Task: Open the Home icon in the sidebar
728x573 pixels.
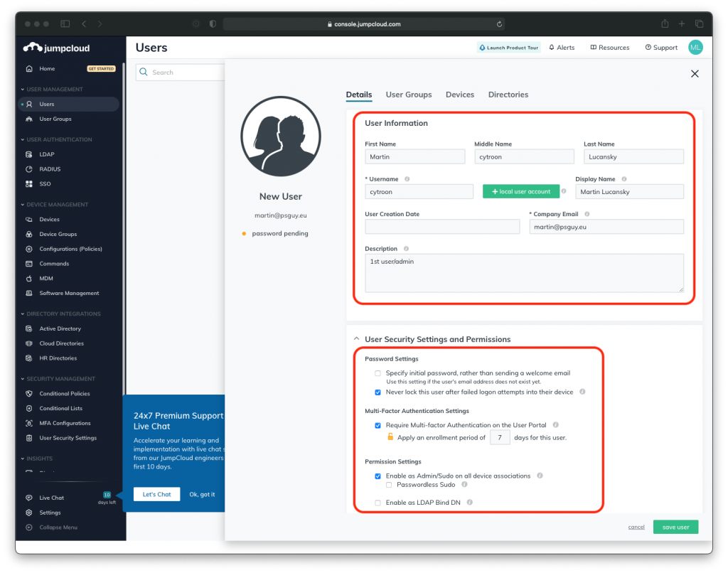Action: pos(29,69)
